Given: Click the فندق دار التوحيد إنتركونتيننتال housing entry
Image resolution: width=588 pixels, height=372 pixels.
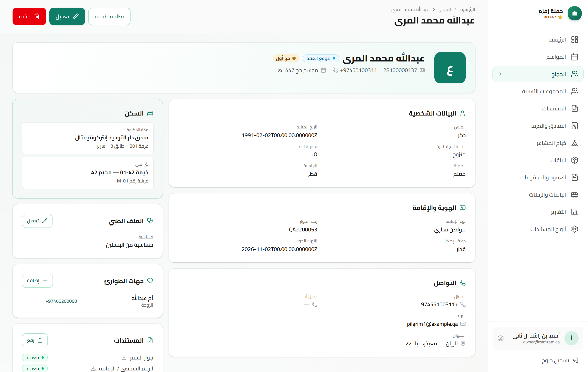Looking at the screenshot, I should tap(87, 138).
